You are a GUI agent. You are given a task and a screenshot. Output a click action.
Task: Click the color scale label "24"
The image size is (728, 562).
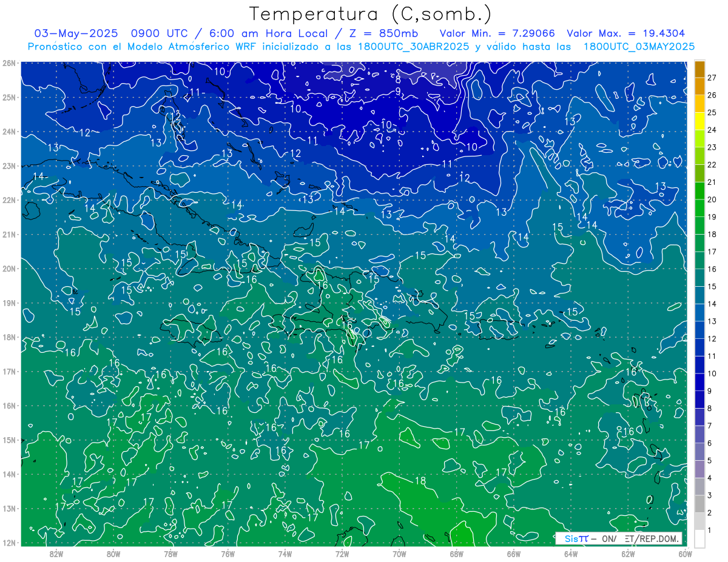point(712,130)
